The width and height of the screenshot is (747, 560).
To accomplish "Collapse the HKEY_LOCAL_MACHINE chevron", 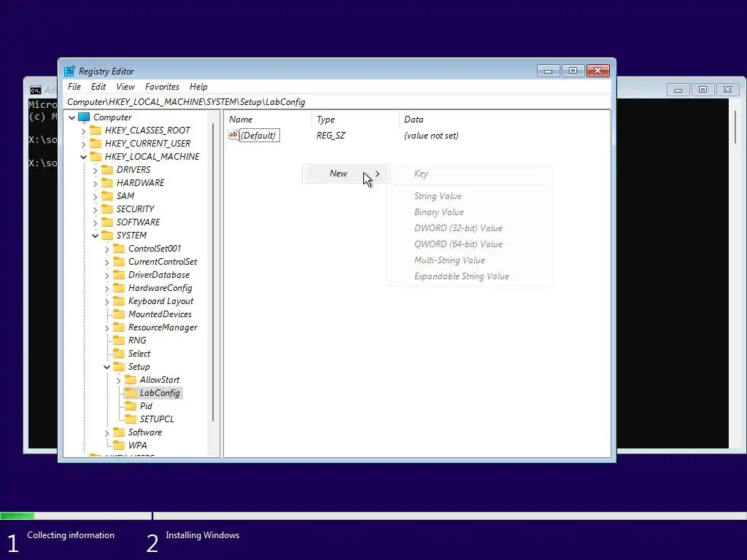I will tap(83, 157).
